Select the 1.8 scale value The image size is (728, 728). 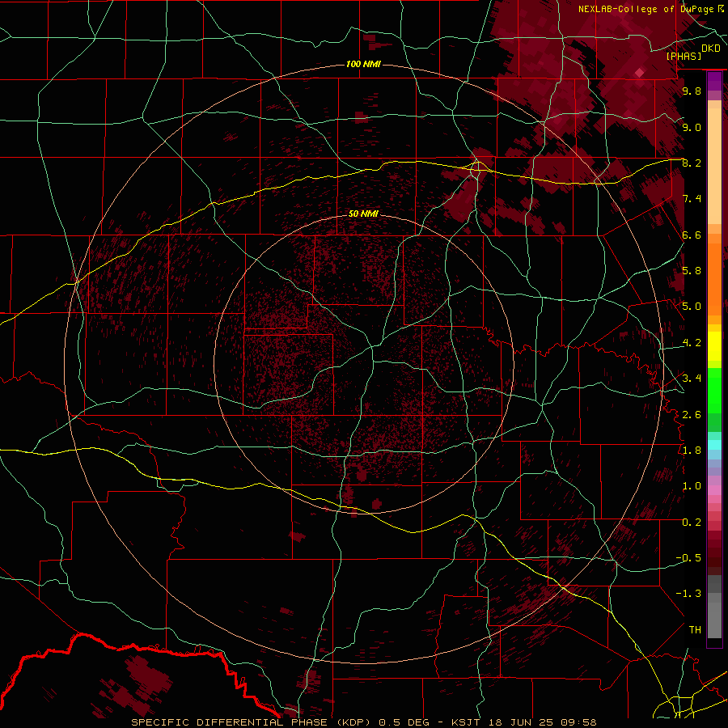coord(692,451)
